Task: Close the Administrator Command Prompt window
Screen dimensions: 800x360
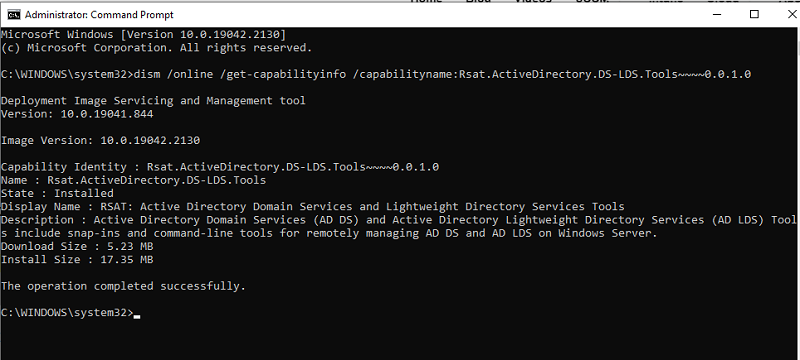Action: [x=792, y=15]
